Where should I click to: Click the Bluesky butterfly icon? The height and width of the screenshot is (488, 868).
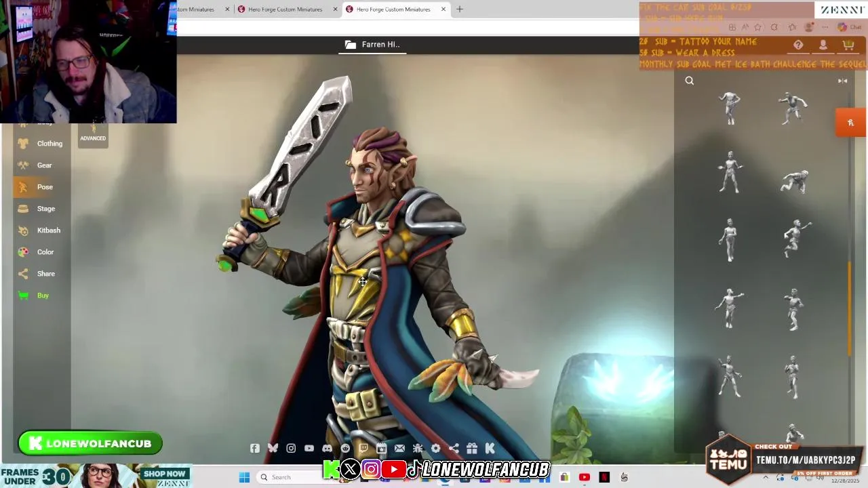[273, 448]
